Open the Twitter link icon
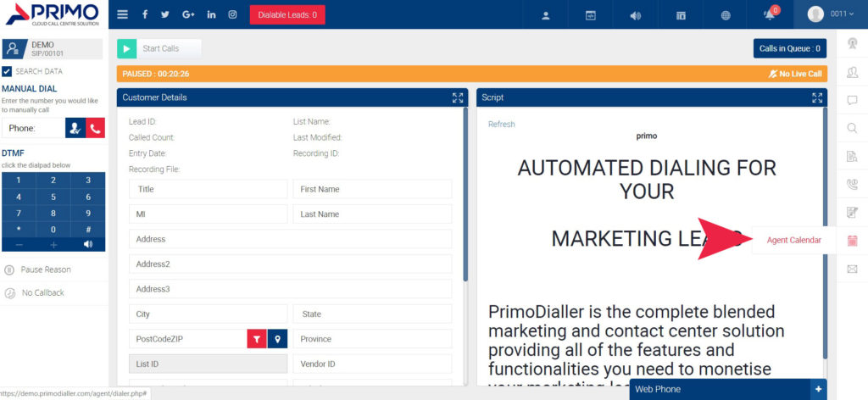 [165, 14]
